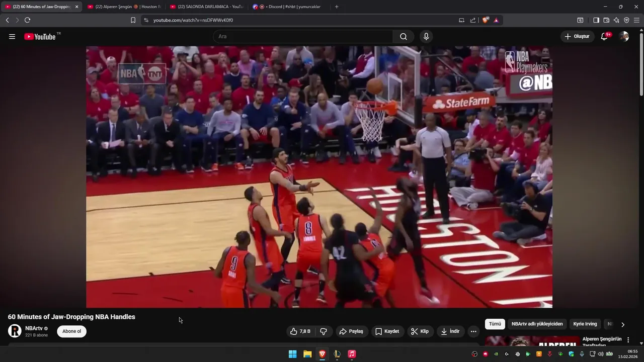Click the video player to pause playback
The height and width of the screenshot is (362, 644).
319,177
